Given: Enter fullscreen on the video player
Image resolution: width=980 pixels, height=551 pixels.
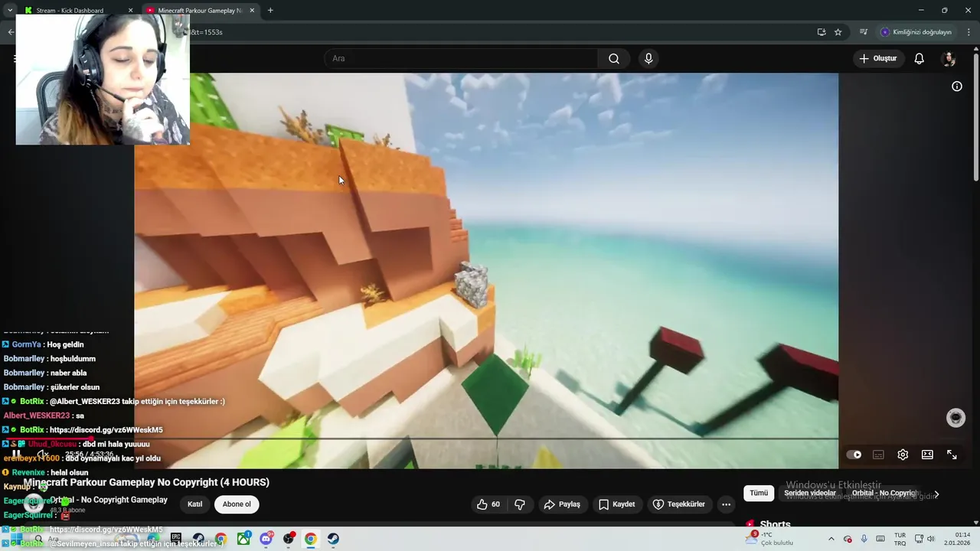Looking at the screenshot, I should (x=952, y=455).
